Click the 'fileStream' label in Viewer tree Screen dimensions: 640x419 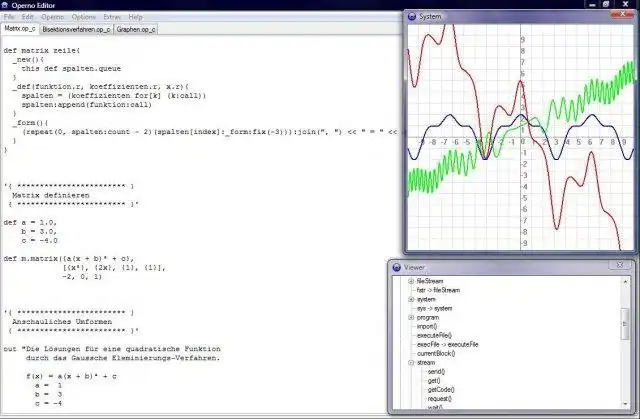[x=430, y=281]
